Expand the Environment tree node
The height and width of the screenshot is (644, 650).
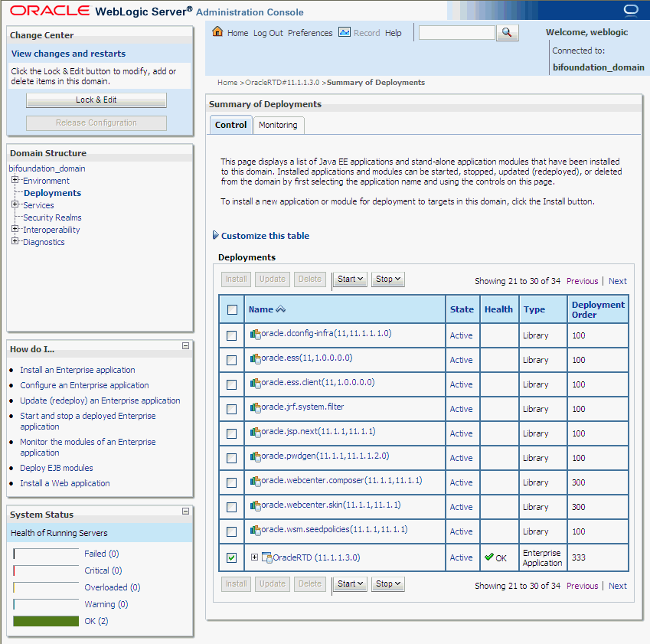coord(15,180)
